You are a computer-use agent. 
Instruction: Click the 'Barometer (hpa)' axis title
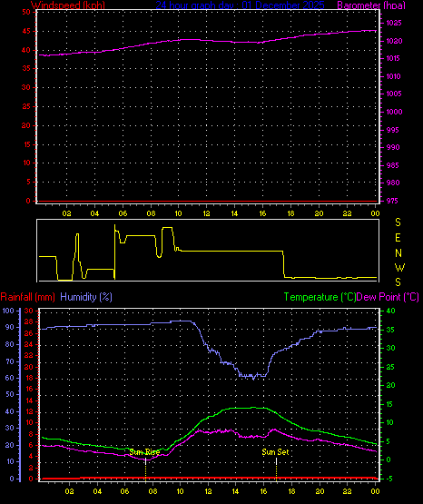371,5
